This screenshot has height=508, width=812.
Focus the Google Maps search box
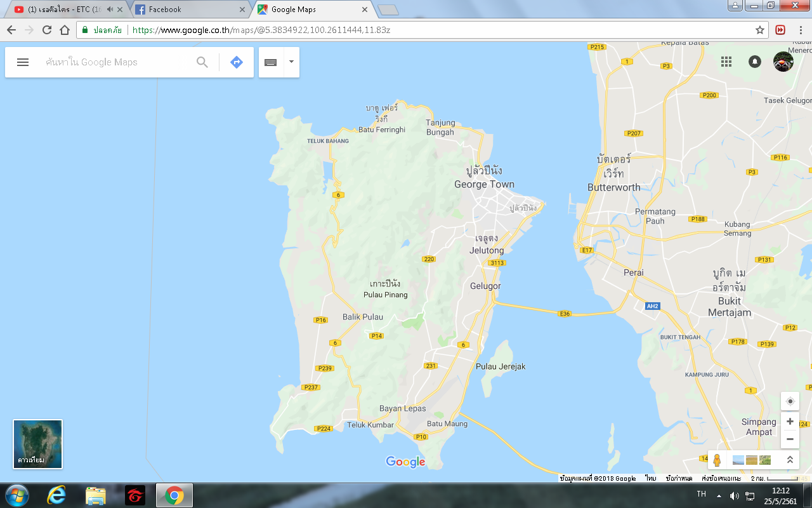(x=117, y=62)
